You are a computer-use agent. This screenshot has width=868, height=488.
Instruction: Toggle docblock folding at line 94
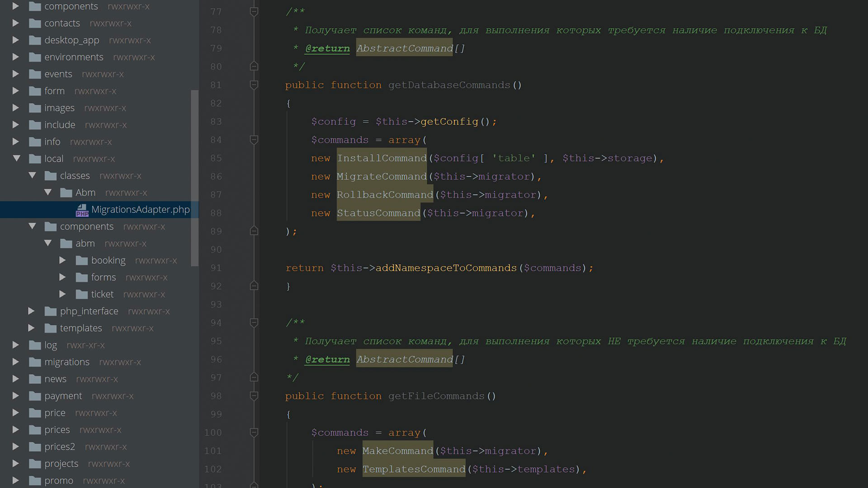(254, 323)
